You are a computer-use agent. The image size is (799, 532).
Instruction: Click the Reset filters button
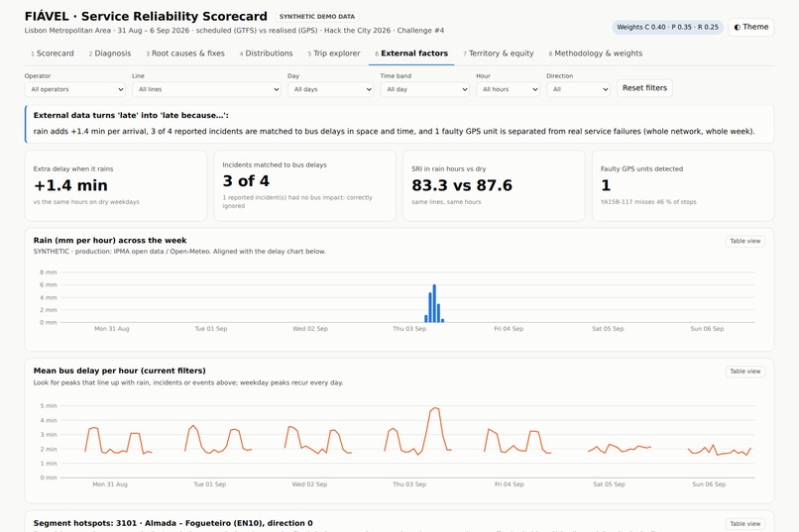(644, 88)
